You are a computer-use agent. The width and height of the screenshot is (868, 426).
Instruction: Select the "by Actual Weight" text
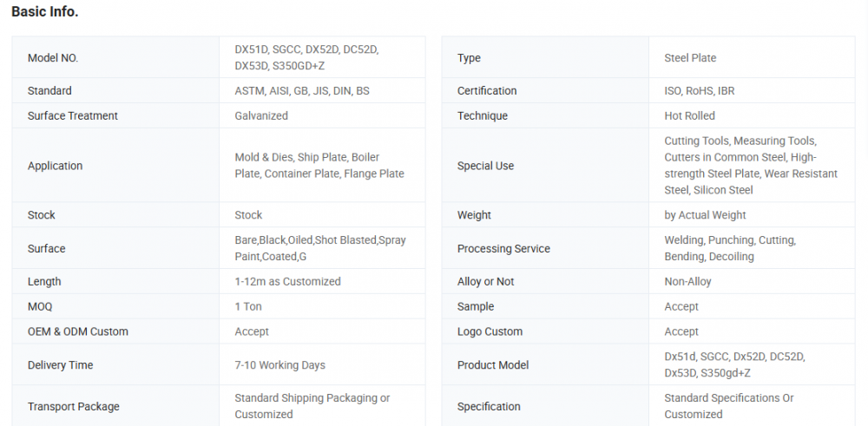[705, 215]
